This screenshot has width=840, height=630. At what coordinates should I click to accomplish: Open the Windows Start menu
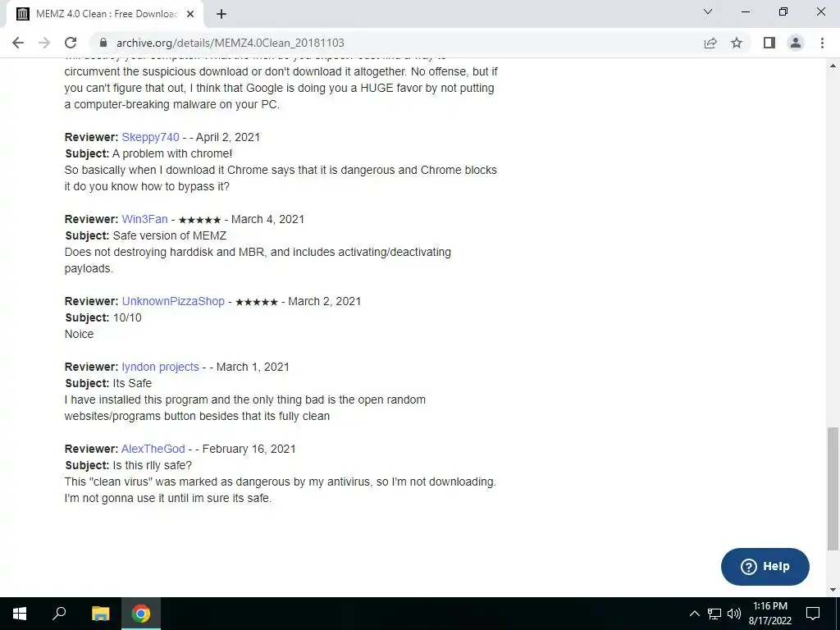click(x=20, y=614)
